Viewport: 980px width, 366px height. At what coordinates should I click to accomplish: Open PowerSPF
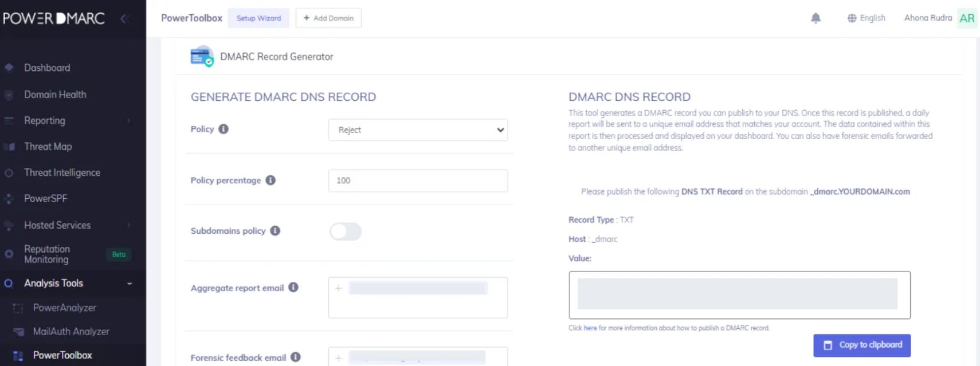[45, 199]
